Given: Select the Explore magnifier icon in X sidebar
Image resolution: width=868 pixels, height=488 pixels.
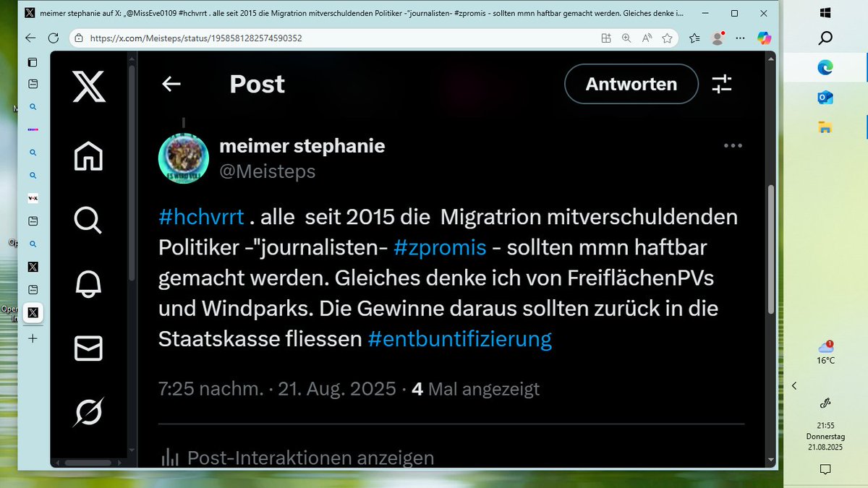Looking at the screenshot, I should (x=87, y=221).
